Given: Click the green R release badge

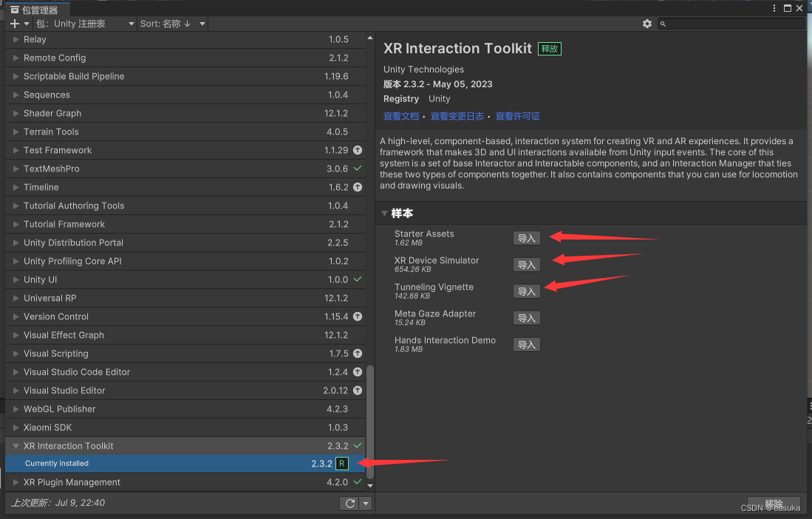Looking at the screenshot, I should (x=342, y=464).
